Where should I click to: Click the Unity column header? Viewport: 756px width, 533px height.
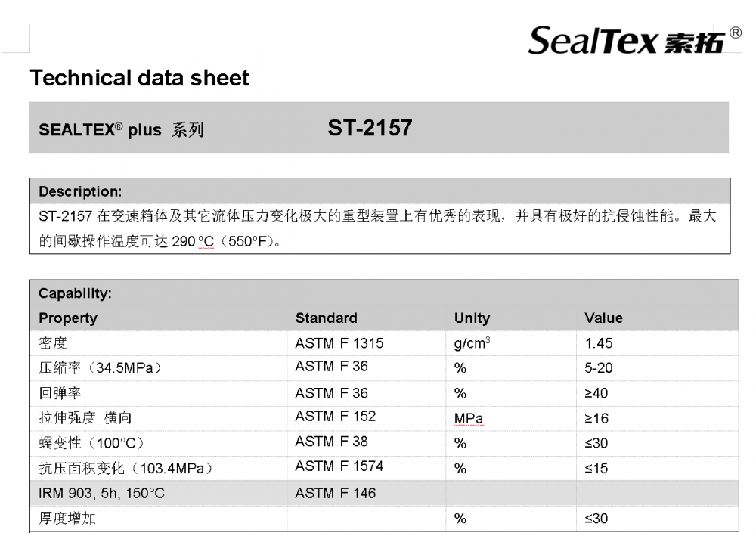pyautogui.click(x=472, y=318)
